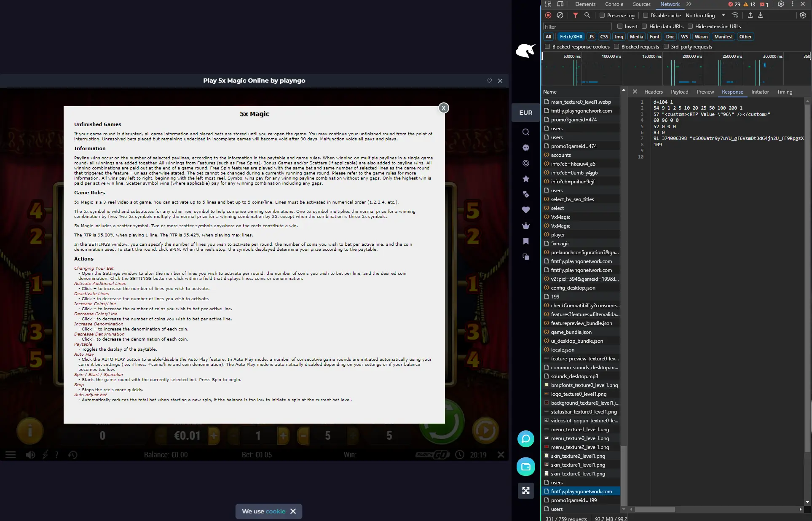Sort requests by Name column arrow

coord(624,90)
